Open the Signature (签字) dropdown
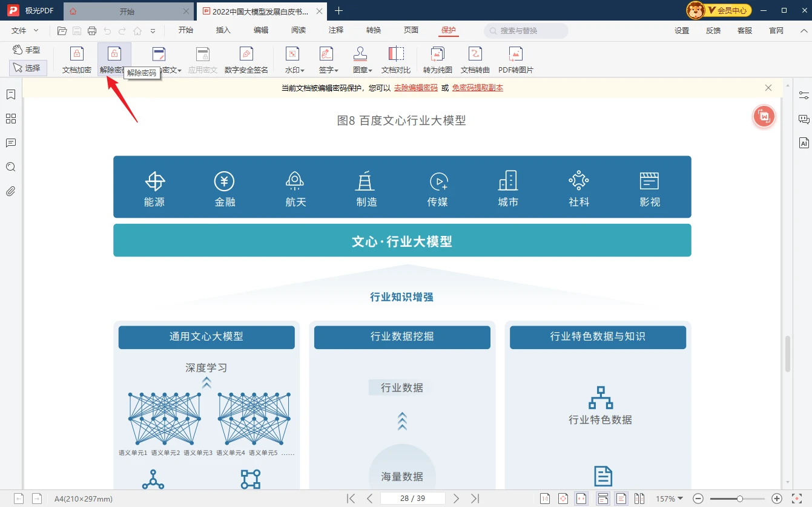812x507 pixels. (328, 61)
